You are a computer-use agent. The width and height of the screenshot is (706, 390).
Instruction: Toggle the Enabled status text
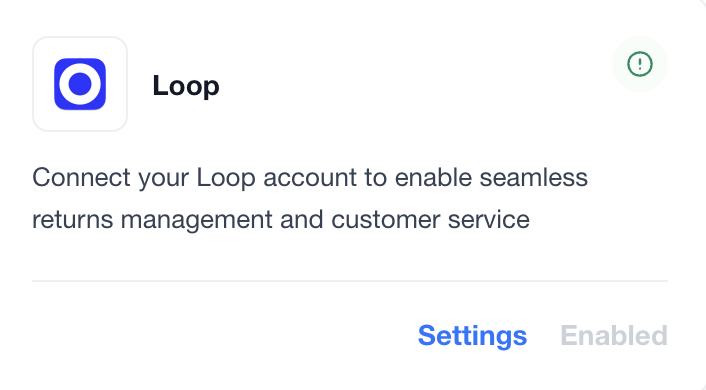[614, 336]
